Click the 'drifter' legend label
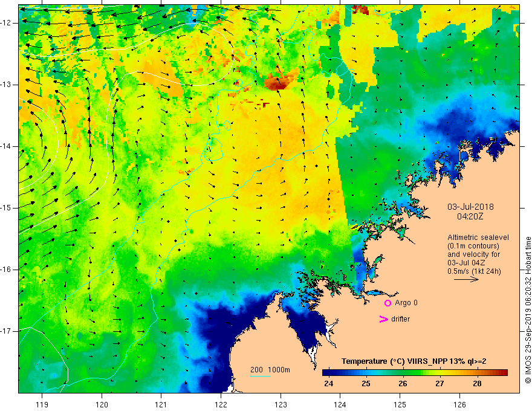The width and height of the screenshot is (532, 411). [400, 319]
